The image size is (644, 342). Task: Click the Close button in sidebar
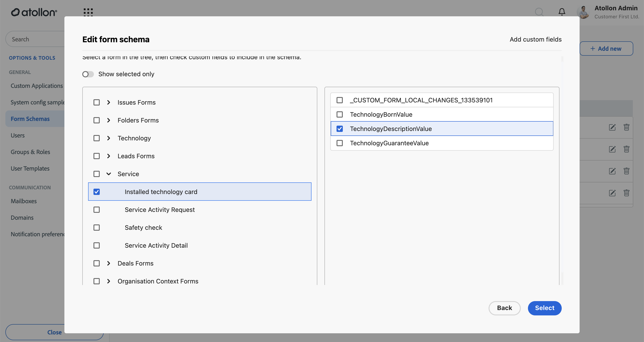point(54,332)
